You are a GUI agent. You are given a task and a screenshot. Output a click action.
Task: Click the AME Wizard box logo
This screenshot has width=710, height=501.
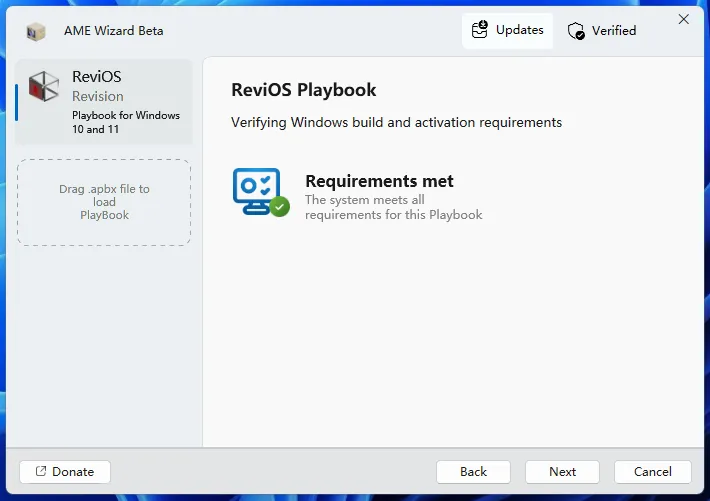(36, 31)
